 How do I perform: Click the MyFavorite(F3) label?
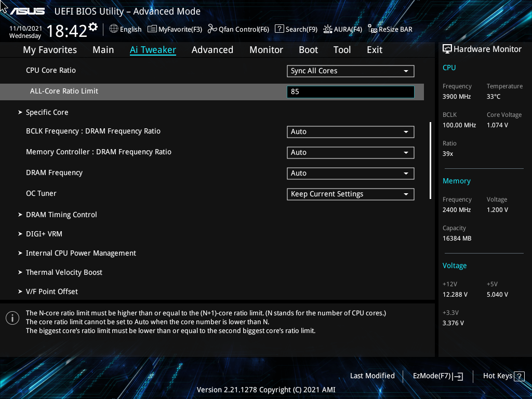click(180, 30)
